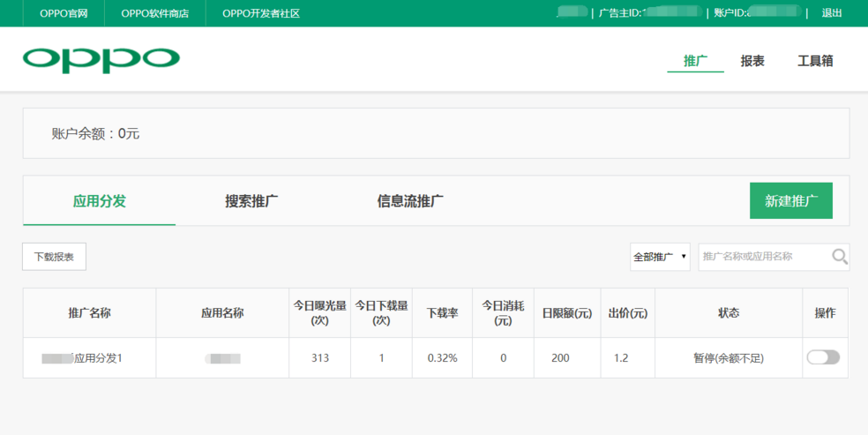This screenshot has height=435, width=868.
Task: Click the 日限额(元) column header
Action: [x=567, y=312]
